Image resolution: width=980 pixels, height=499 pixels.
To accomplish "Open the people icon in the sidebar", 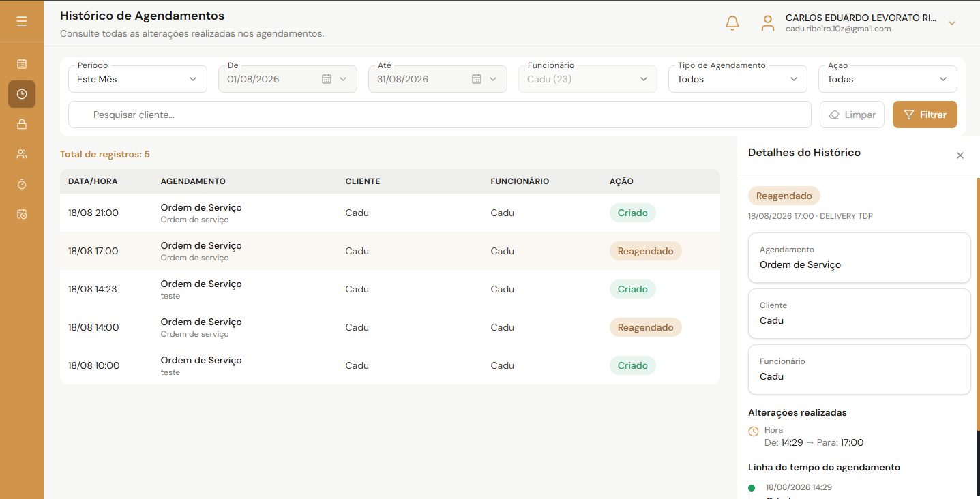I will tap(22, 154).
